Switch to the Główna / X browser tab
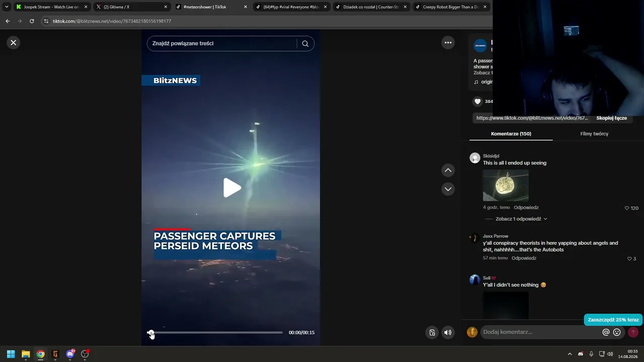This screenshot has width=644, height=362. (x=131, y=7)
